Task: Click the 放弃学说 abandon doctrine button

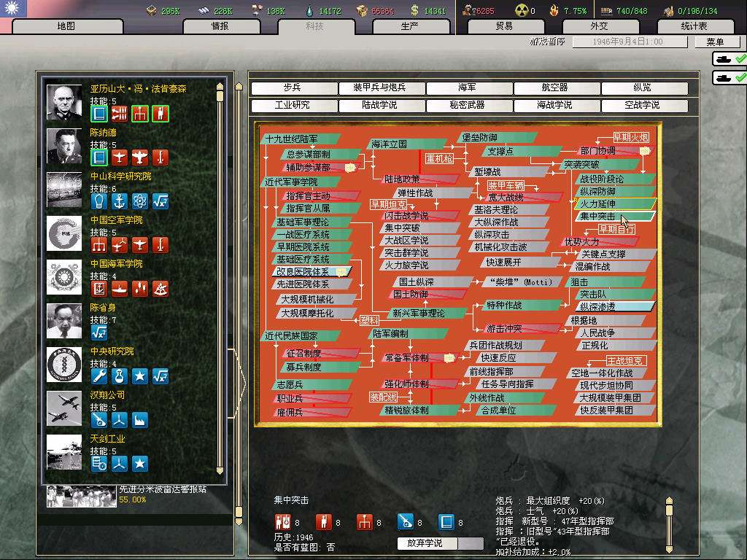Action: pos(429,543)
